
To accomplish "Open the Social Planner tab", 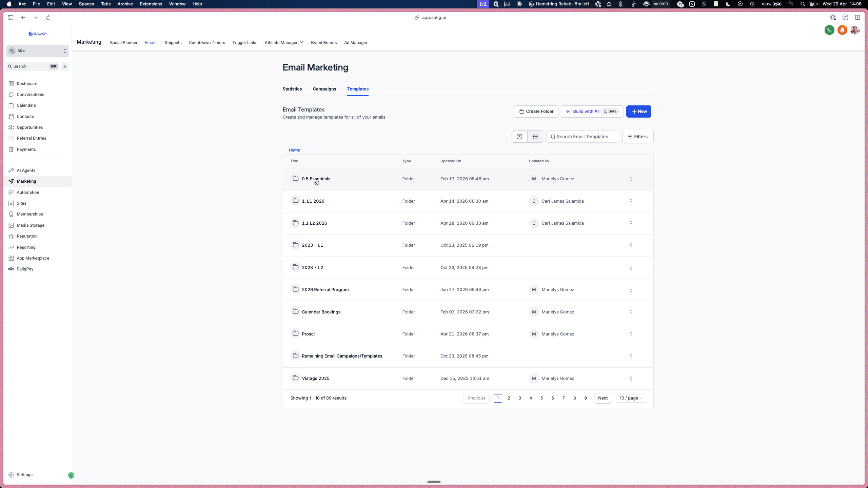I will coord(123,42).
